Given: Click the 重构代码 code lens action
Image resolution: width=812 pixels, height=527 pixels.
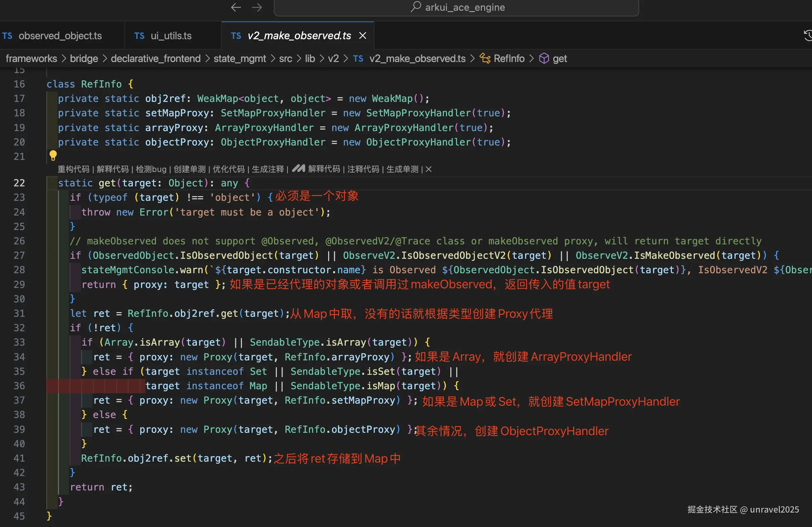Looking at the screenshot, I should 73,169.
